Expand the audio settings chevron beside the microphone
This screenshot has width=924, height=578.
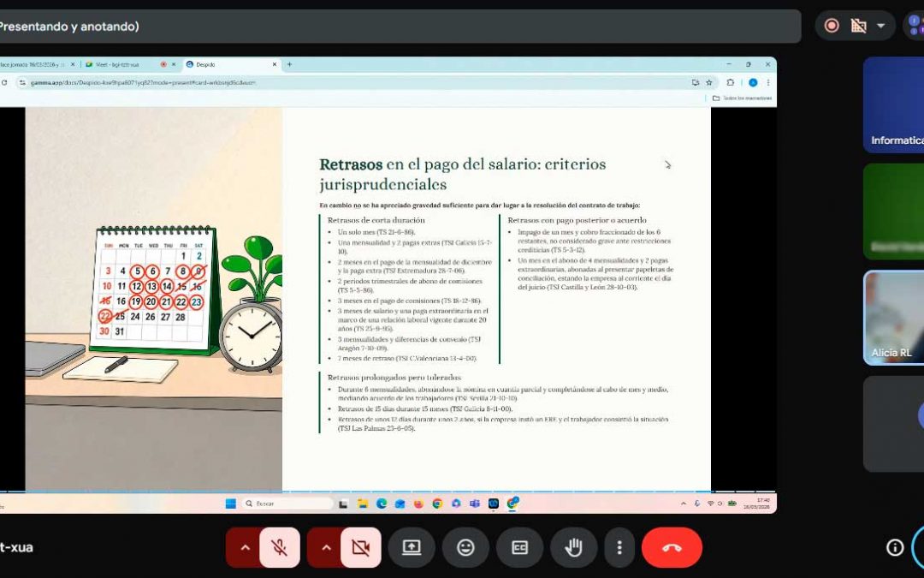[x=245, y=548]
